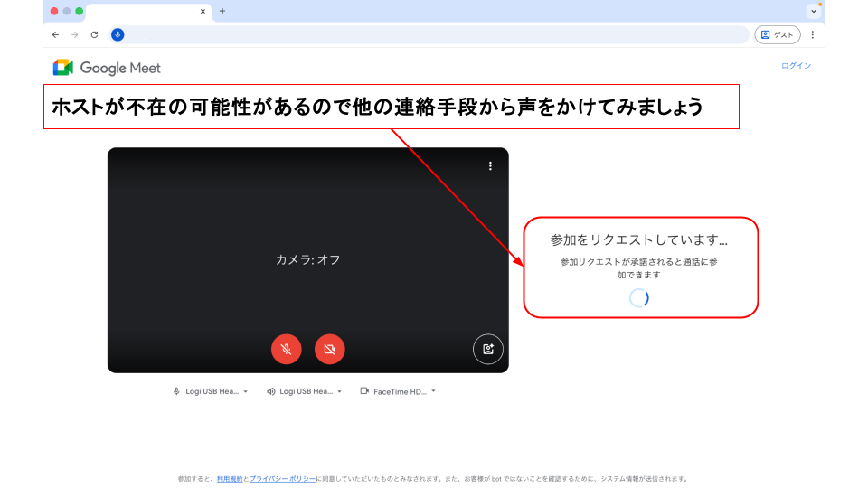This screenshot has width=868, height=488.
Task: Open Chrome three-dot menu
Action: coord(812,34)
